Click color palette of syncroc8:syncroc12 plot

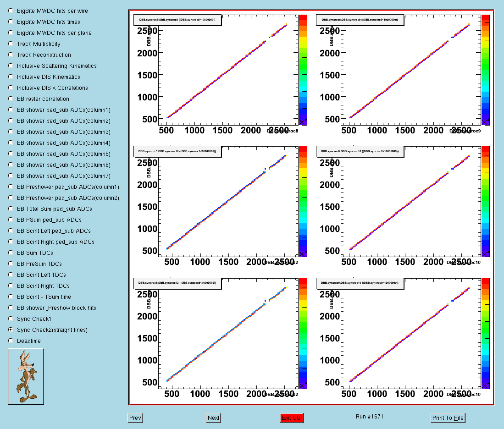tap(303, 334)
